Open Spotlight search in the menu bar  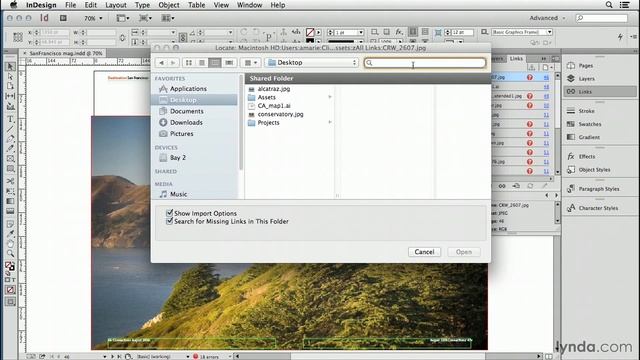click(609, 5)
